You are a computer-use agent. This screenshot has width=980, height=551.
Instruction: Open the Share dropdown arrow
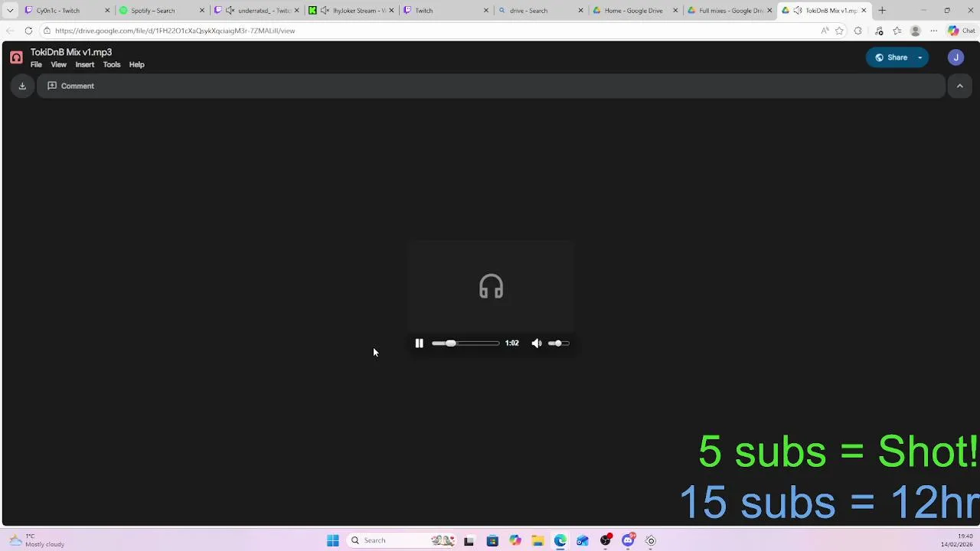tap(920, 57)
